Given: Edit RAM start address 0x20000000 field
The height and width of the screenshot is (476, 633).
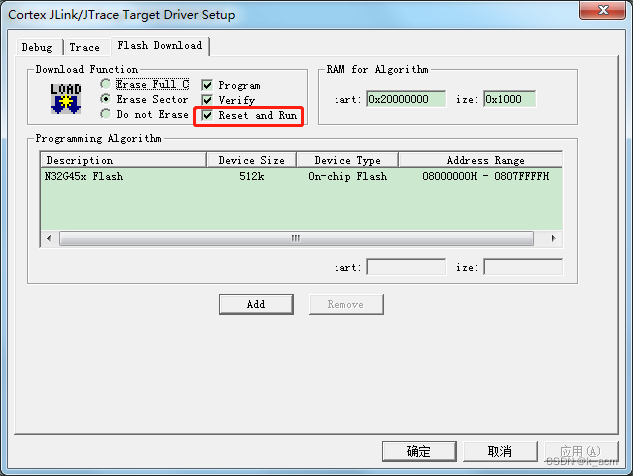Looking at the screenshot, I should tap(406, 99).
